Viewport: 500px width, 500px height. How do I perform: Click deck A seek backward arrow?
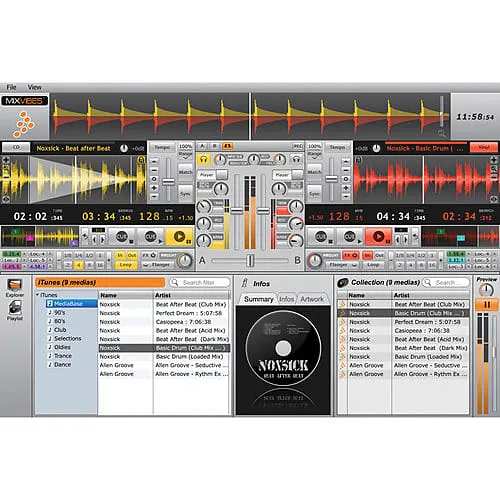click(94, 239)
